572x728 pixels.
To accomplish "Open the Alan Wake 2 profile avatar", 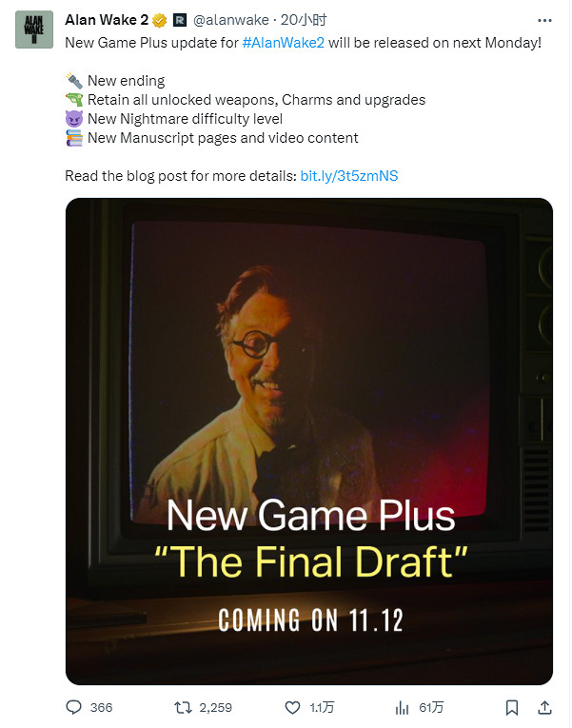I will pyautogui.click(x=34, y=30).
